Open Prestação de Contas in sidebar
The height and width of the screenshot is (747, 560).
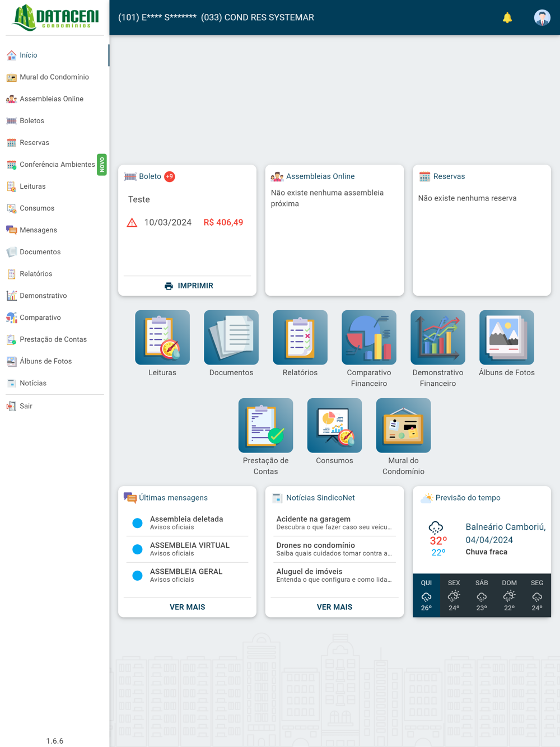(54, 339)
